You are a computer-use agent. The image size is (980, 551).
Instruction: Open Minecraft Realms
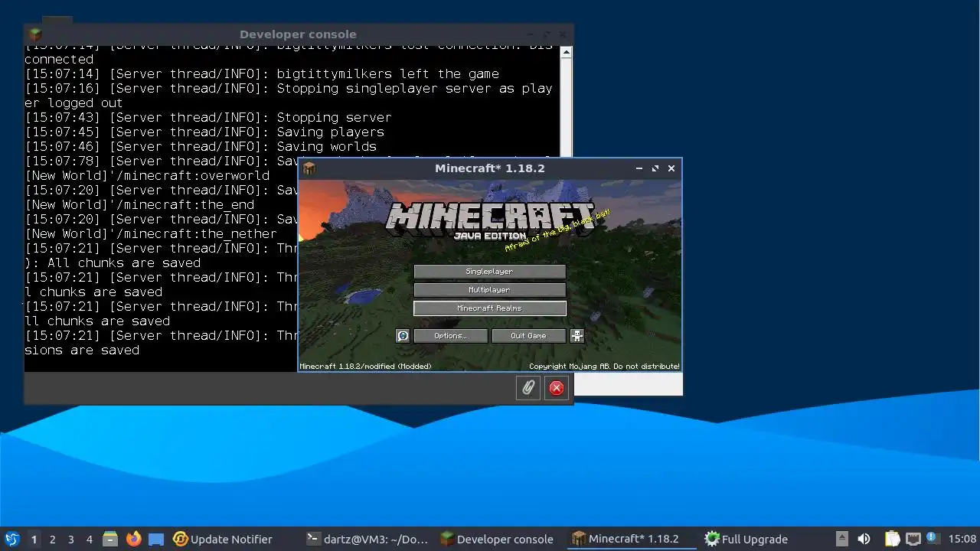[x=490, y=308]
